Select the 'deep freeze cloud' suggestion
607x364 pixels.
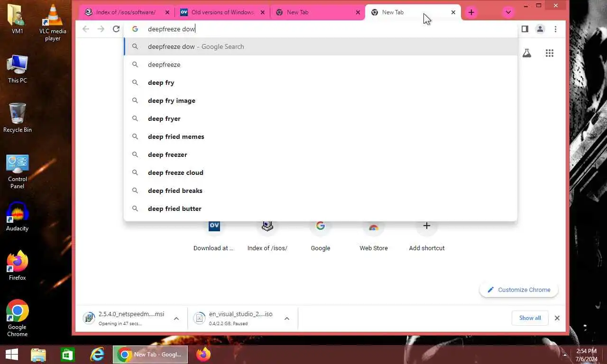point(321,173)
